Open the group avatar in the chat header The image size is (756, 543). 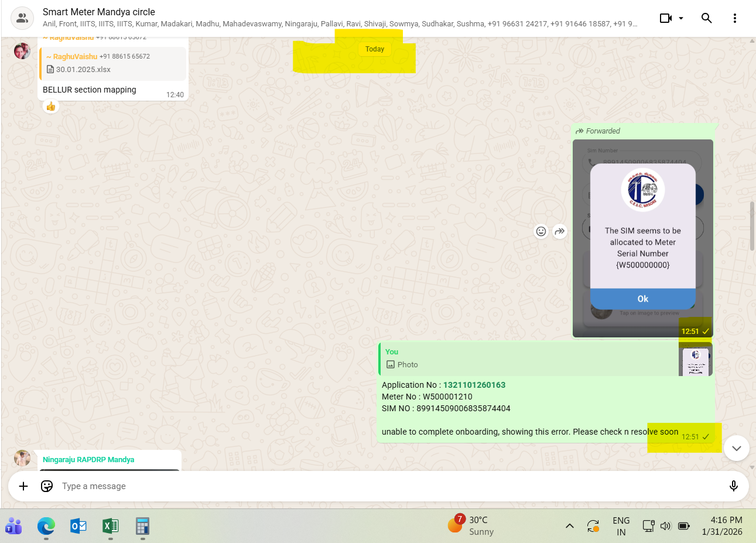(22, 18)
